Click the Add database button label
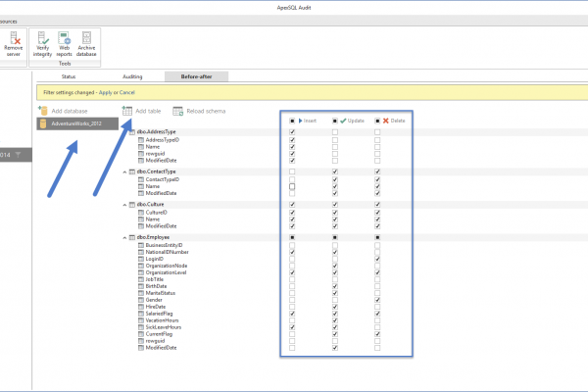The image size is (588, 392). (70, 111)
